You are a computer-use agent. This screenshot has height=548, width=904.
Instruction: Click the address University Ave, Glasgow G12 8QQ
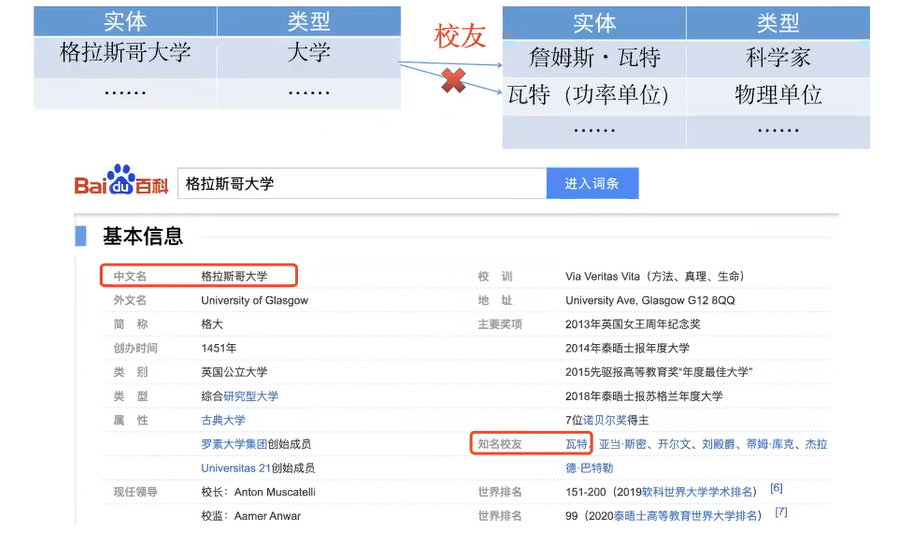[650, 300]
